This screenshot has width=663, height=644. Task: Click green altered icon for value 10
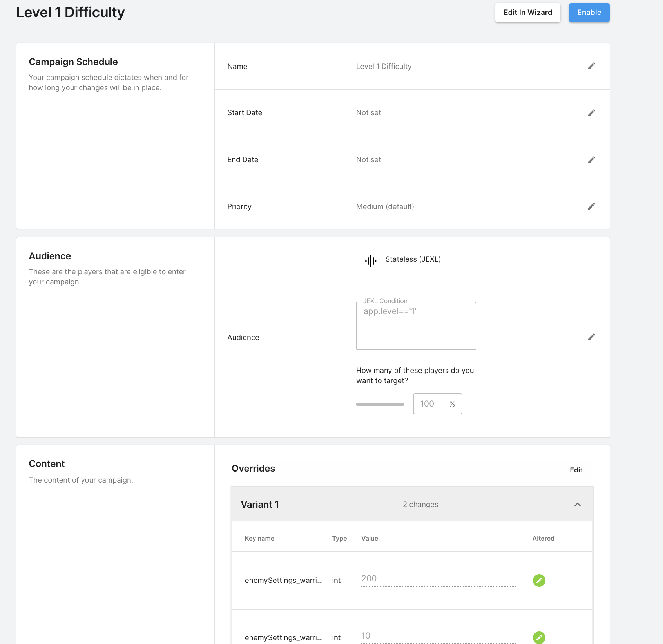[x=539, y=637]
